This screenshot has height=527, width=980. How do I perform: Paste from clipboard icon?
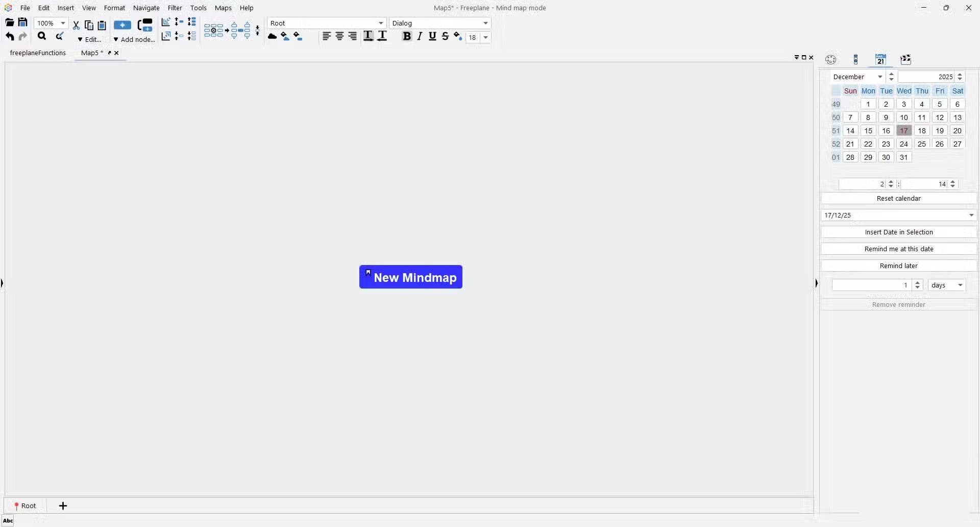pyautogui.click(x=102, y=25)
